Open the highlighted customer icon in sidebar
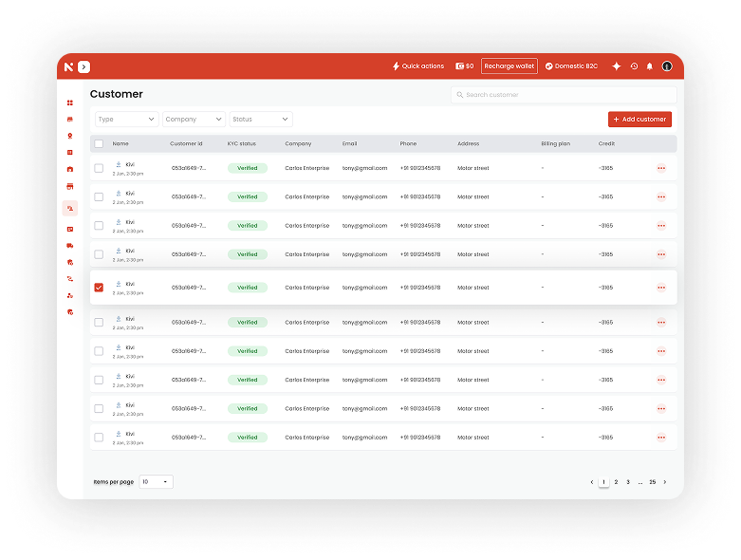This screenshot has height=560, width=741. (70, 208)
